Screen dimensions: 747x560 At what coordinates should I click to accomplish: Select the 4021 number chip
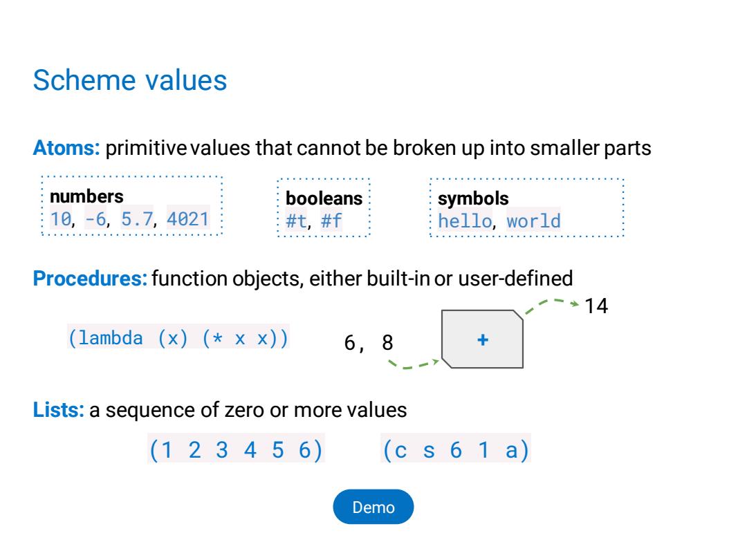coord(187,219)
